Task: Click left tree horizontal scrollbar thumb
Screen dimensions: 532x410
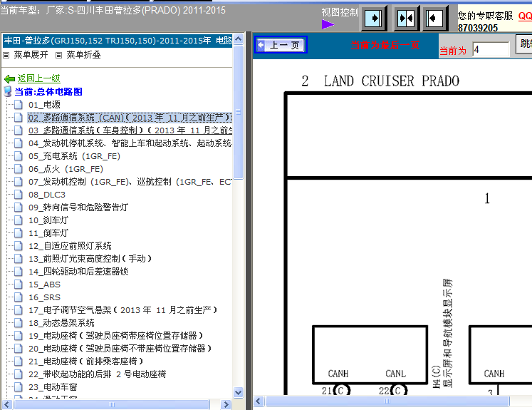Action: point(112,404)
